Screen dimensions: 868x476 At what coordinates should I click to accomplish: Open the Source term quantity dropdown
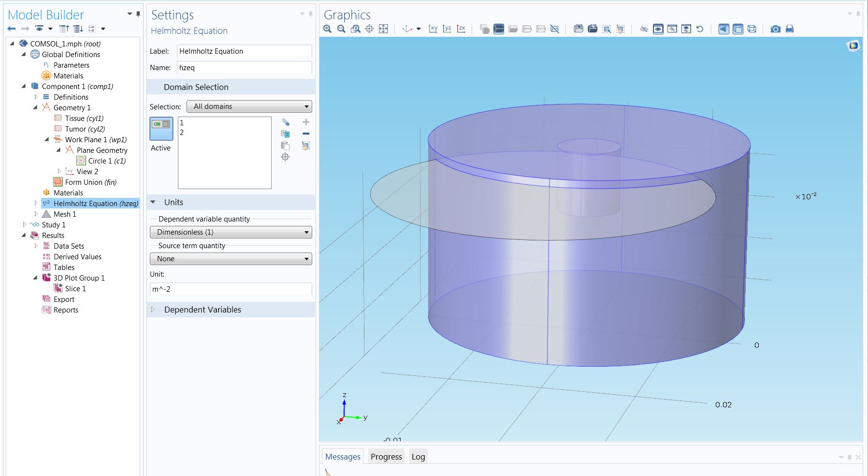pos(231,259)
